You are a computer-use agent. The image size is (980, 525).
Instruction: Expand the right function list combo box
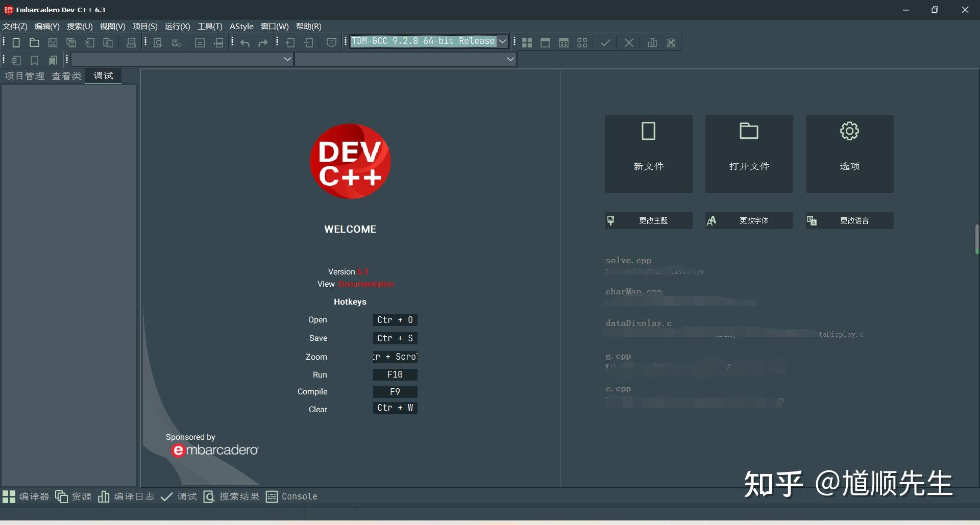(406, 59)
